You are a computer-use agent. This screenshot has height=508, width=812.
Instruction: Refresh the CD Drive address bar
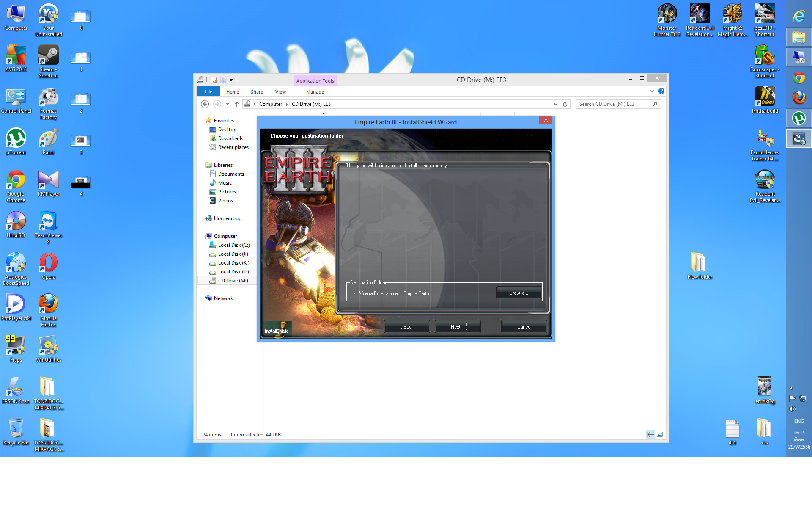tap(565, 104)
